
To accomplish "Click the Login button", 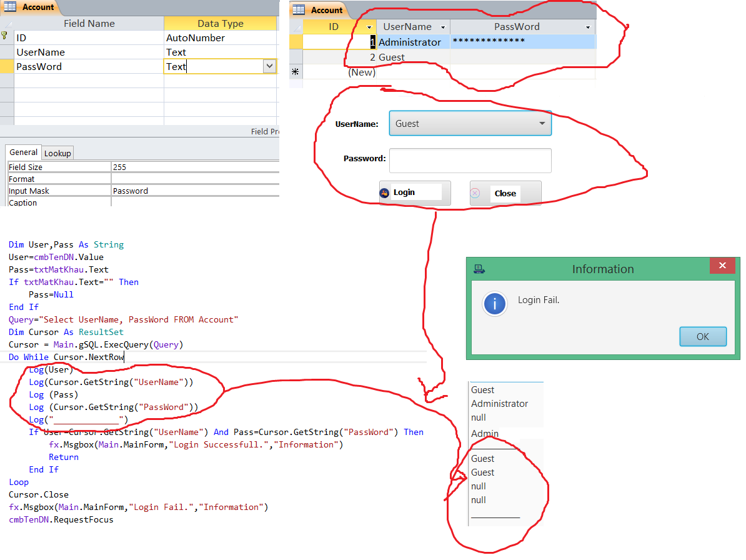I will pos(415,192).
